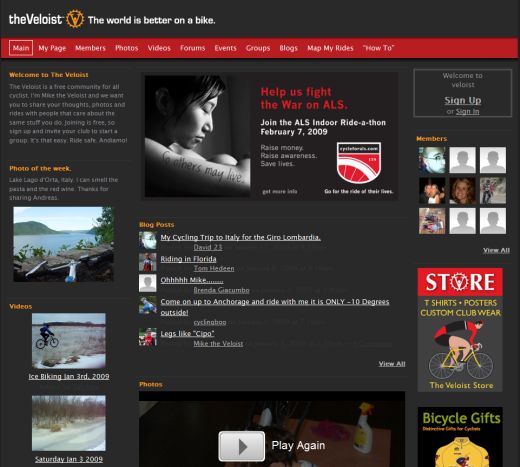Click the Veloist gear logo icon
520x467 pixels.
click(75, 19)
